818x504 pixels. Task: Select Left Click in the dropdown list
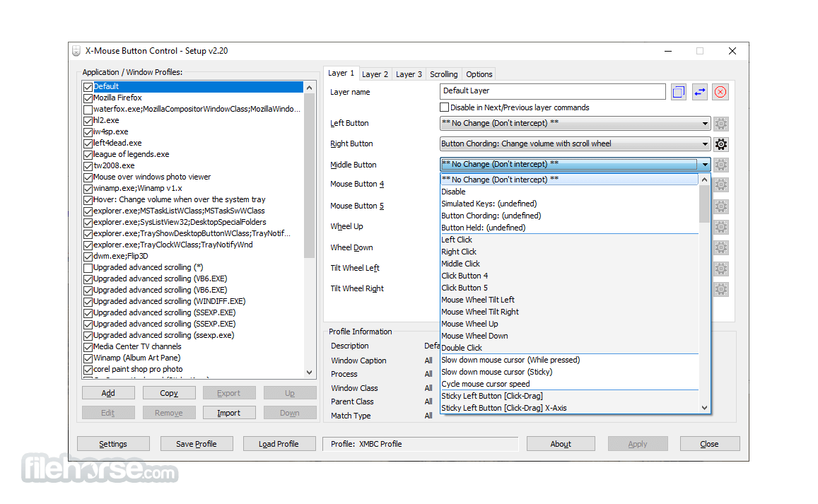(x=569, y=240)
